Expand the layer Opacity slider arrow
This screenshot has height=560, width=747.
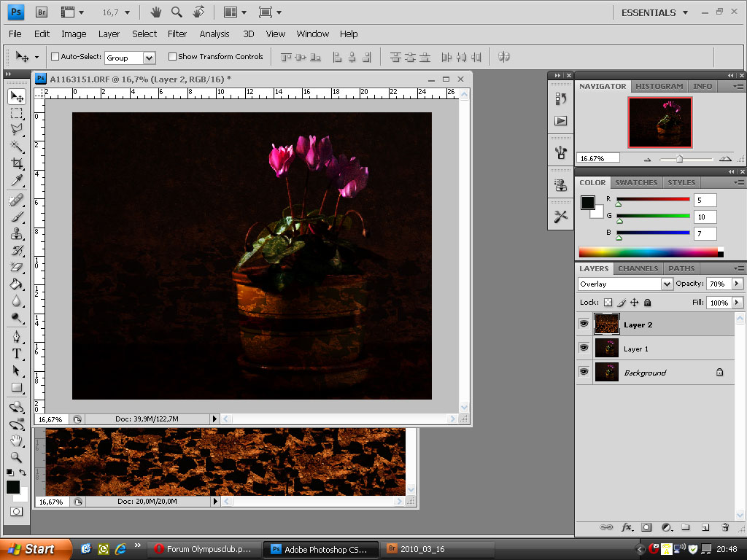pos(737,284)
